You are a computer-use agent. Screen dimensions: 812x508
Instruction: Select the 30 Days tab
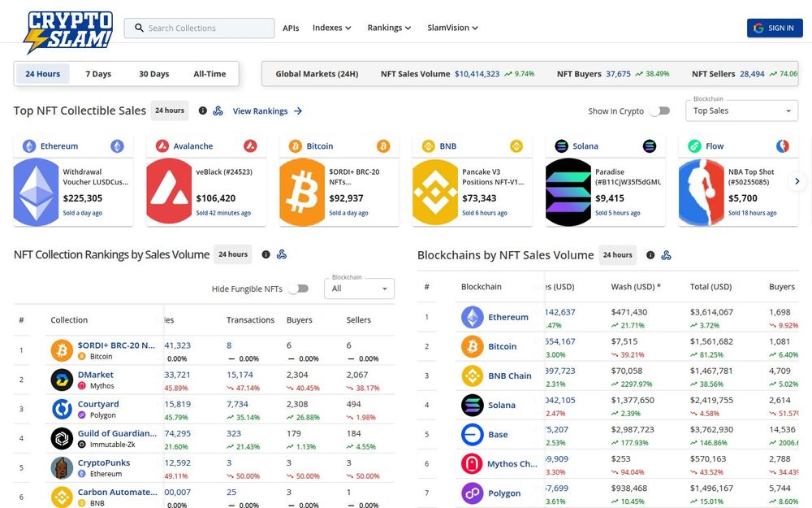point(153,74)
